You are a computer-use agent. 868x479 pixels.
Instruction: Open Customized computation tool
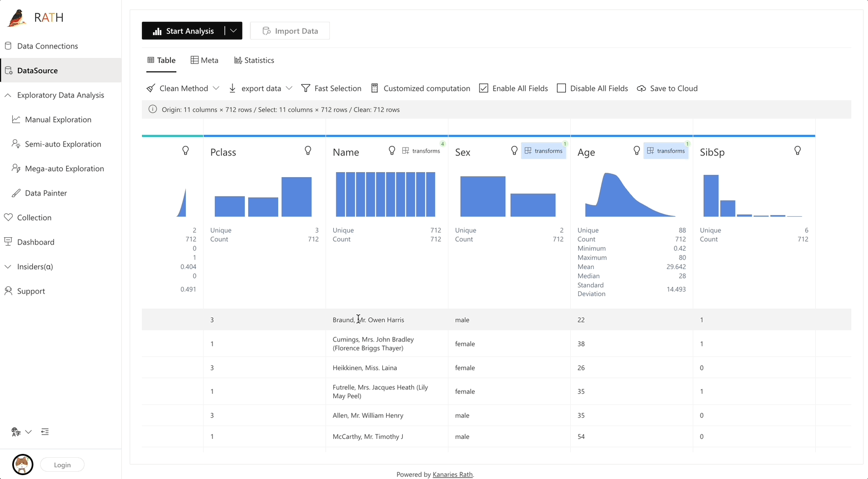click(421, 89)
